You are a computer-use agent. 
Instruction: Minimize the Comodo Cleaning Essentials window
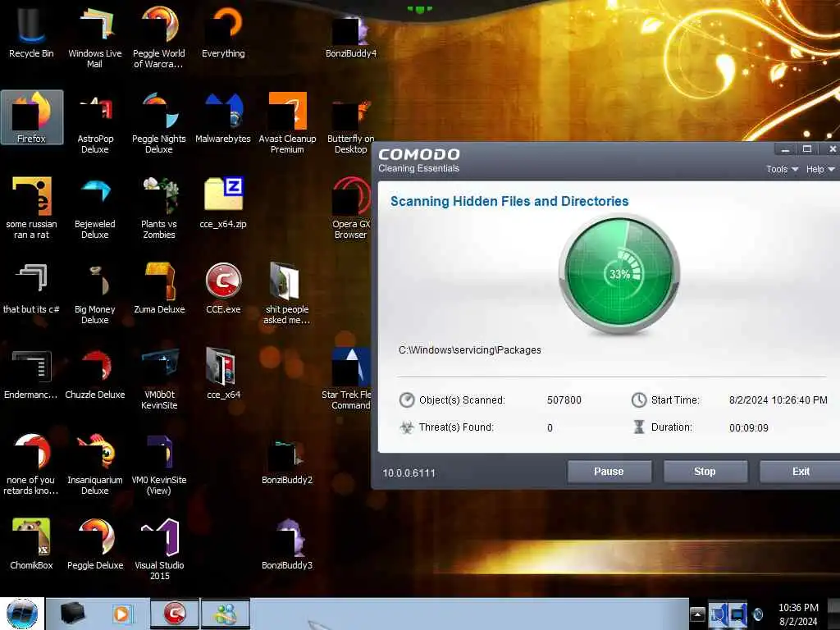(785, 149)
